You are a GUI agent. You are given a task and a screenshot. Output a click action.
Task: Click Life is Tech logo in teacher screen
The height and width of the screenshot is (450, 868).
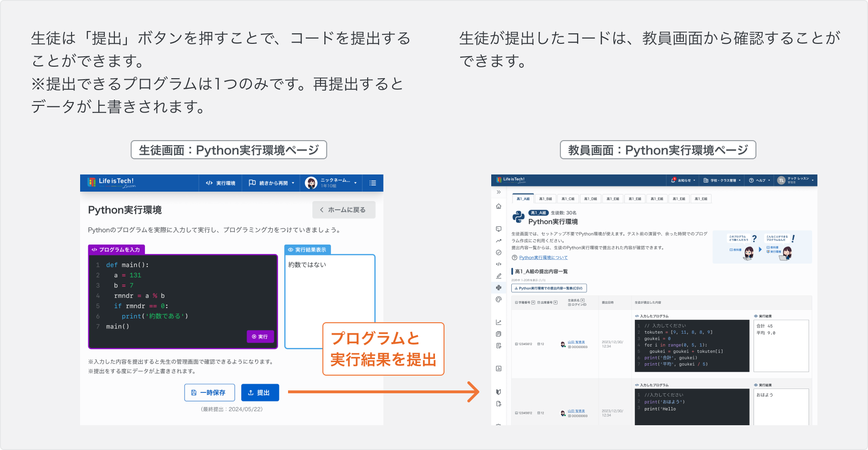click(x=511, y=180)
